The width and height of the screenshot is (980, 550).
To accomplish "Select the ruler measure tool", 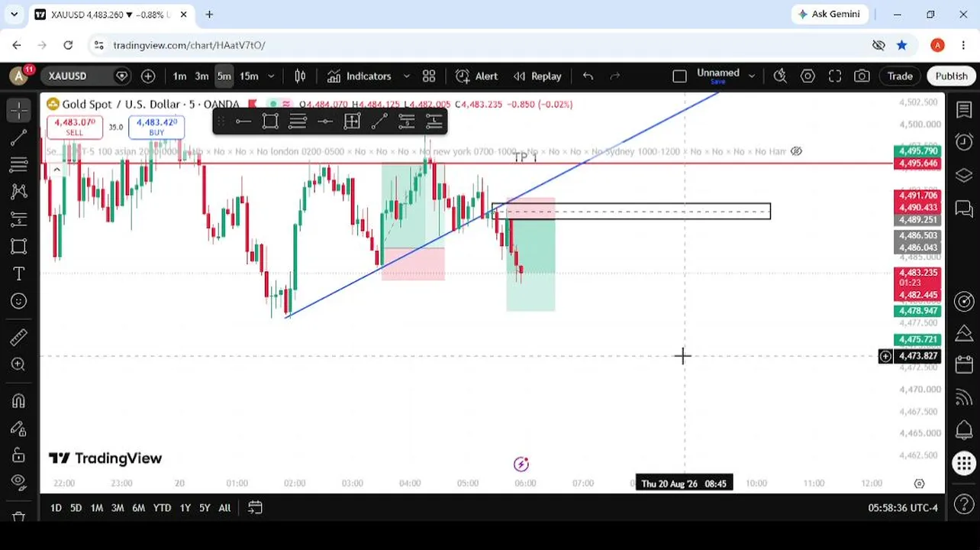I will 18,337.
